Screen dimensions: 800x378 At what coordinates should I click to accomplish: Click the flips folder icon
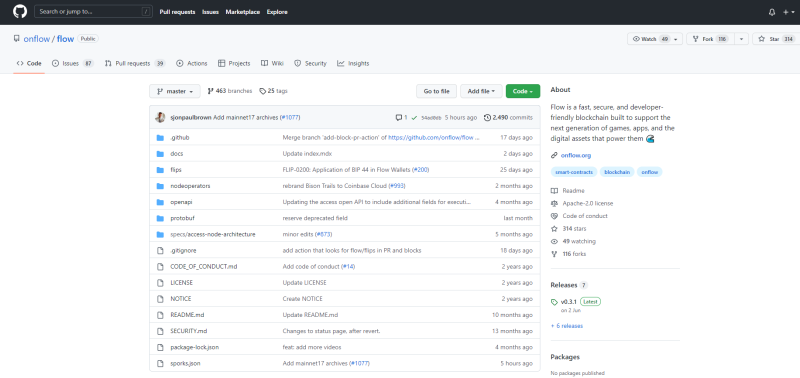pos(160,170)
